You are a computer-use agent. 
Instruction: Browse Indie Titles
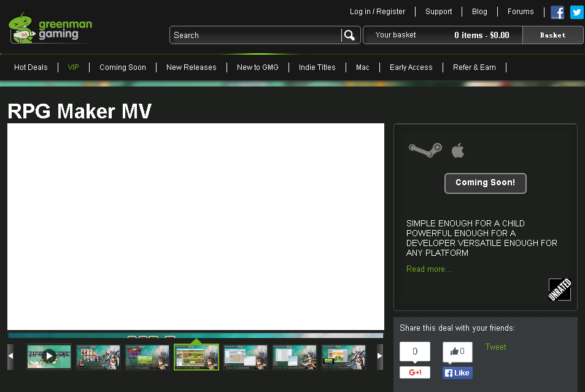pos(317,67)
